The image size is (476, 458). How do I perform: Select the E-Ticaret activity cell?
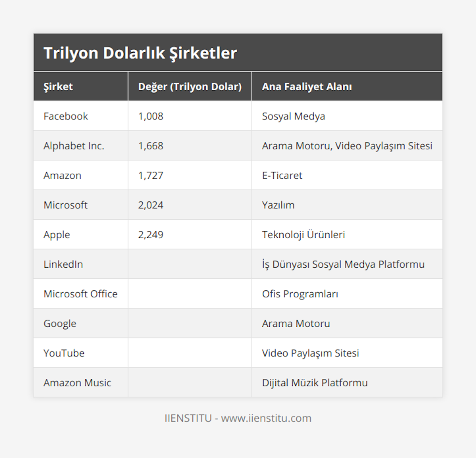tap(282, 175)
